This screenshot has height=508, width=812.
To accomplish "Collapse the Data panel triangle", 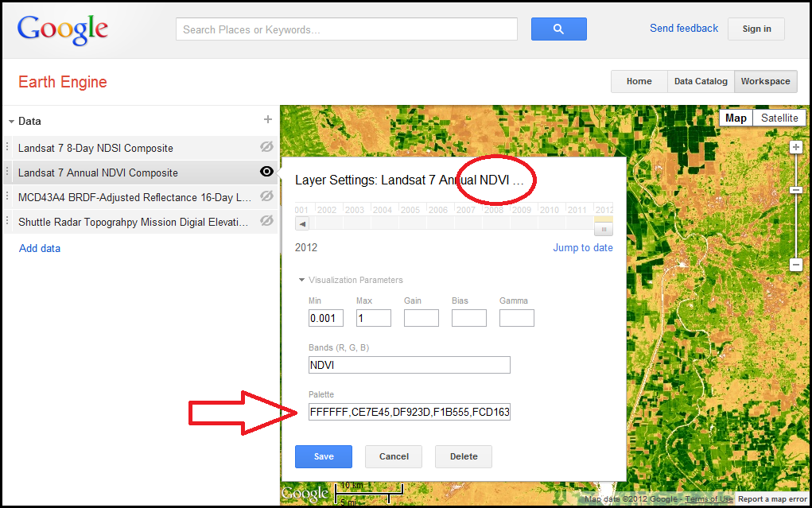I will (11, 122).
